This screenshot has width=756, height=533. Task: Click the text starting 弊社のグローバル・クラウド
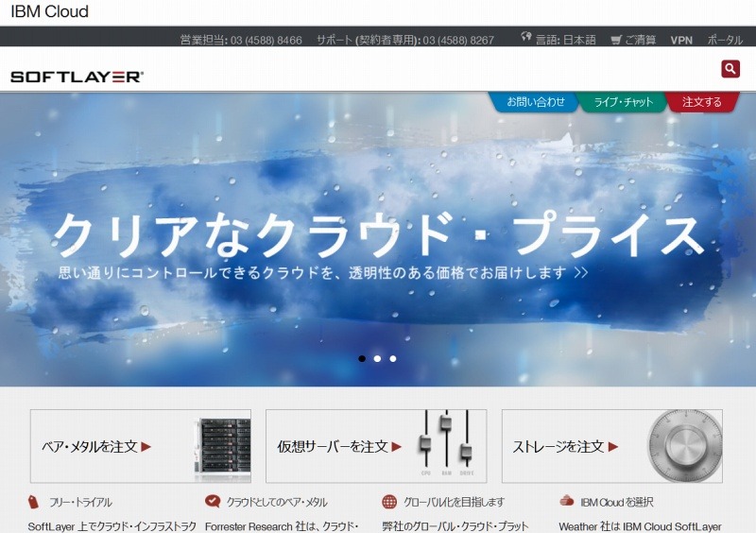(455, 526)
